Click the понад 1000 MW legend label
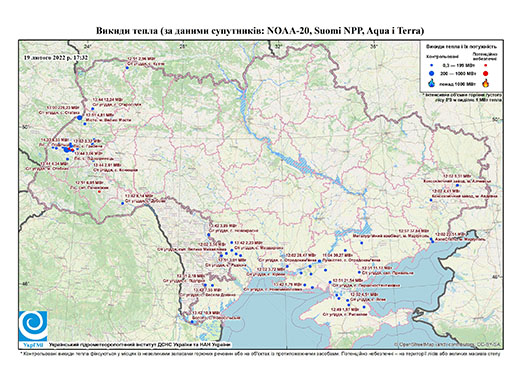Screen dimensions: 520x368 [x=457, y=83]
